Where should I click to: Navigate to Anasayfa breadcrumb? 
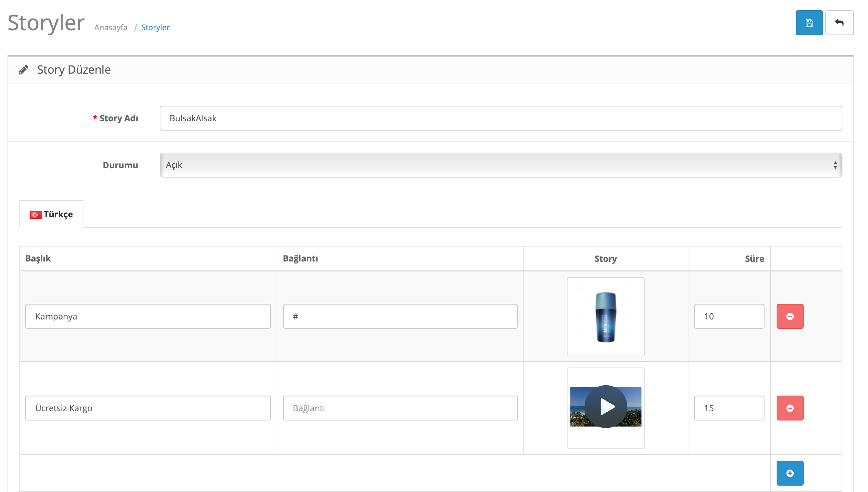[x=111, y=27]
